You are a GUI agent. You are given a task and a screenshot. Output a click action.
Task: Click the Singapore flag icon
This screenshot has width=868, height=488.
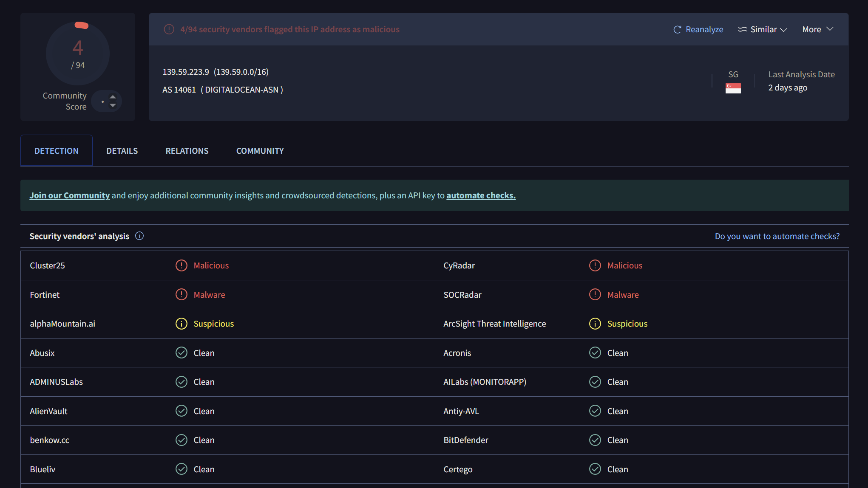[x=733, y=88]
